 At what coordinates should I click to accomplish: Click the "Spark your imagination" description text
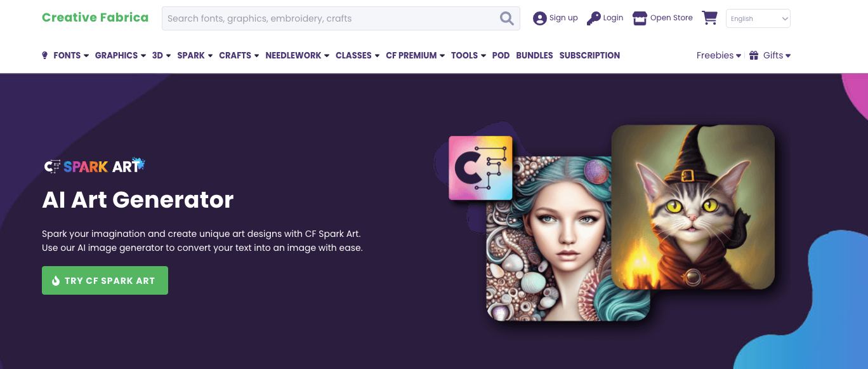click(202, 241)
